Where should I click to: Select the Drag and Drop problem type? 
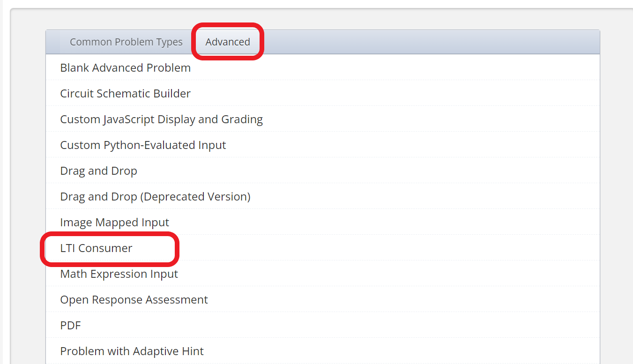(x=98, y=171)
